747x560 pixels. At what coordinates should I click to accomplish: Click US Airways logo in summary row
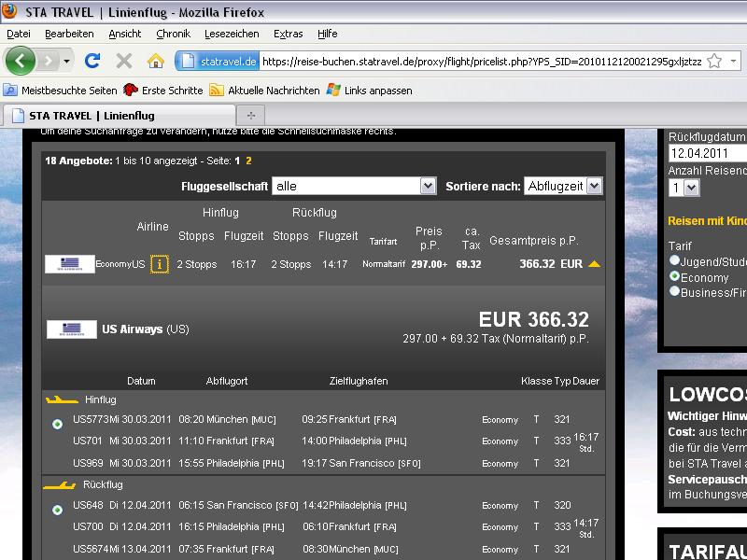tap(70, 264)
